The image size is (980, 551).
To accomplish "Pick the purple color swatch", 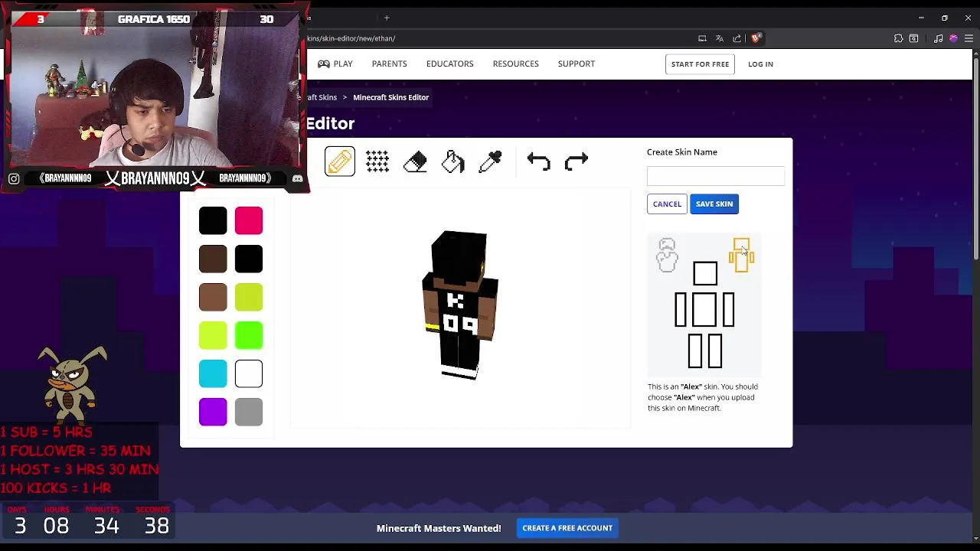I will [x=213, y=412].
